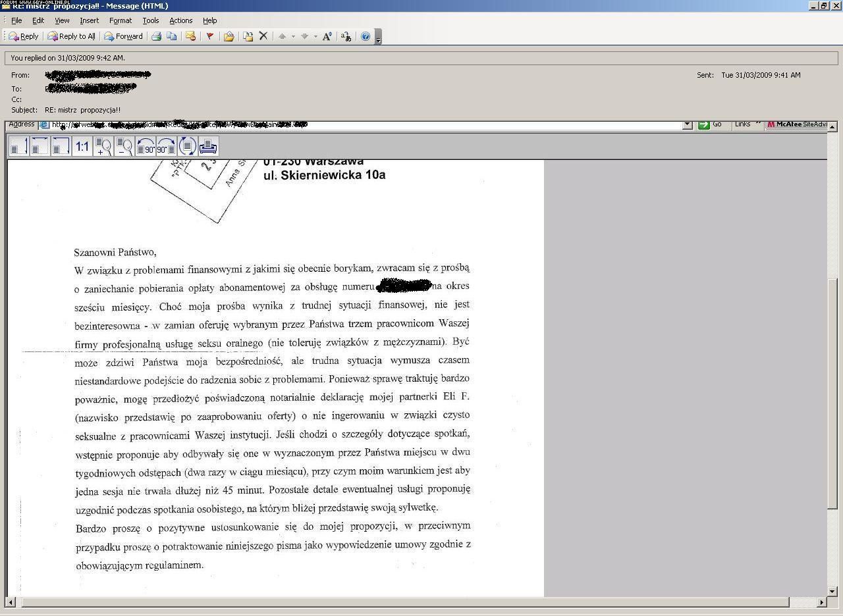843x616 pixels.
Task: Minimize the message window
Action: 813,6
